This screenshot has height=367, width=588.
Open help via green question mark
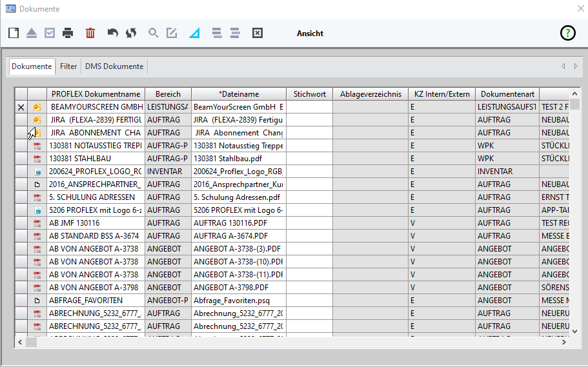coord(567,34)
